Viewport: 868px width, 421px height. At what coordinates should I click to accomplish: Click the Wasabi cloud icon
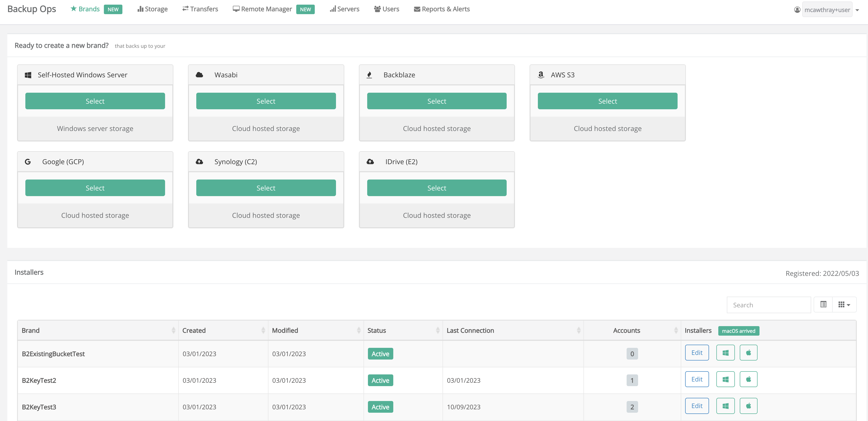199,75
